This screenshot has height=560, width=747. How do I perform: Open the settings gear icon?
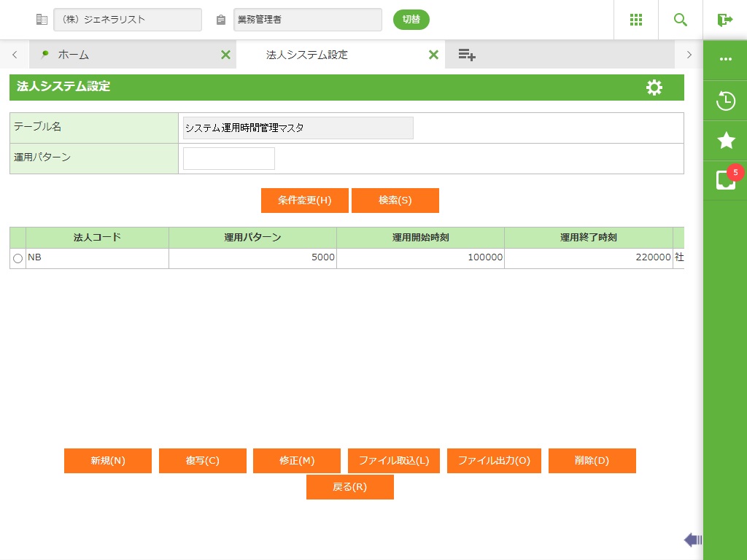point(654,87)
